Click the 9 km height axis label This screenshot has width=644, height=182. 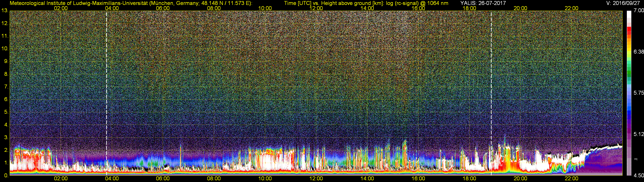[x=6, y=61]
